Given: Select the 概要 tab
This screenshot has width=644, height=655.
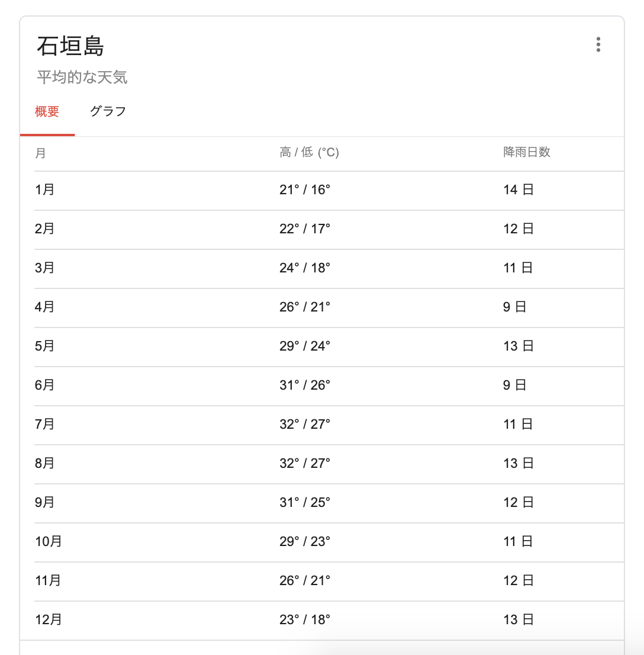Looking at the screenshot, I should click(47, 111).
